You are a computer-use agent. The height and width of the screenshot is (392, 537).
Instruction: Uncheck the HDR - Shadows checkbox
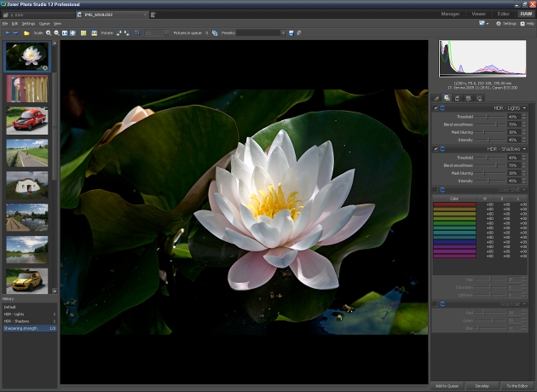pos(436,149)
